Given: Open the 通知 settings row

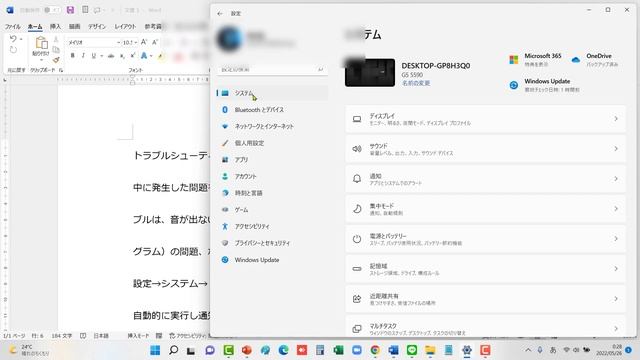Looking at the screenshot, I should point(485,179).
